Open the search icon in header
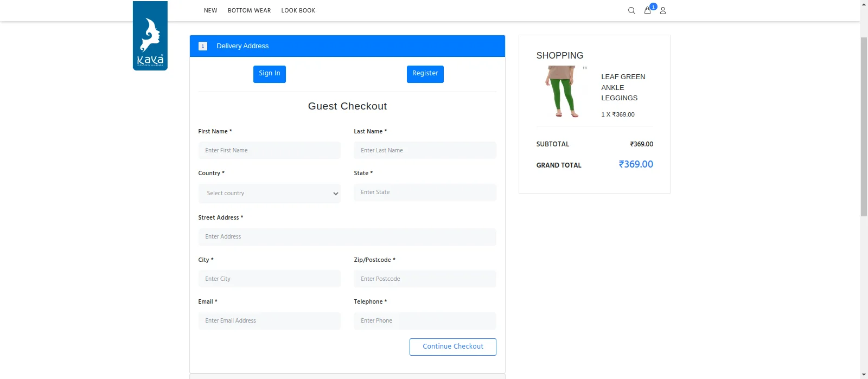The image size is (868, 379). click(631, 10)
